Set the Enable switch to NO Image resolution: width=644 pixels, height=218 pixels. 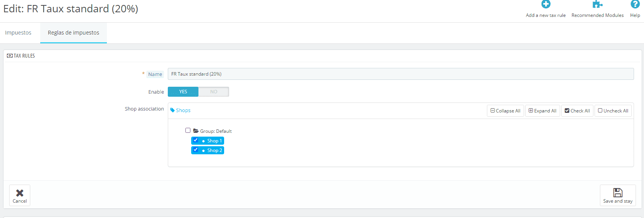(213, 92)
